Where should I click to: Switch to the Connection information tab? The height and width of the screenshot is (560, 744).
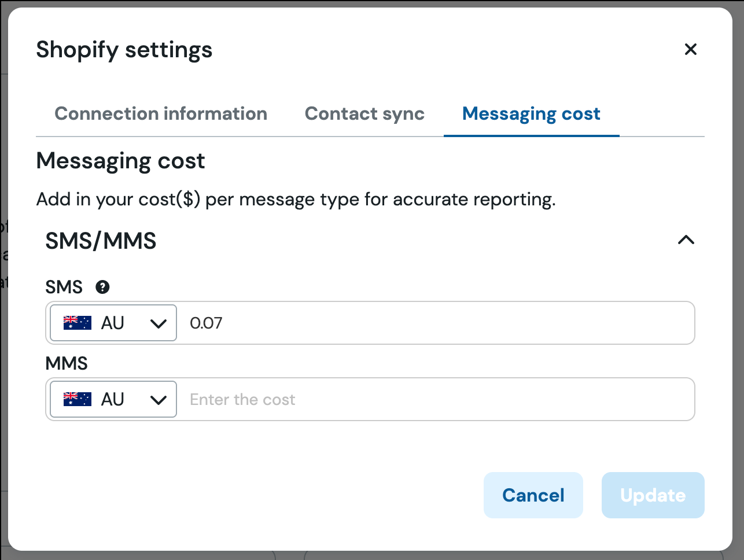coord(160,113)
